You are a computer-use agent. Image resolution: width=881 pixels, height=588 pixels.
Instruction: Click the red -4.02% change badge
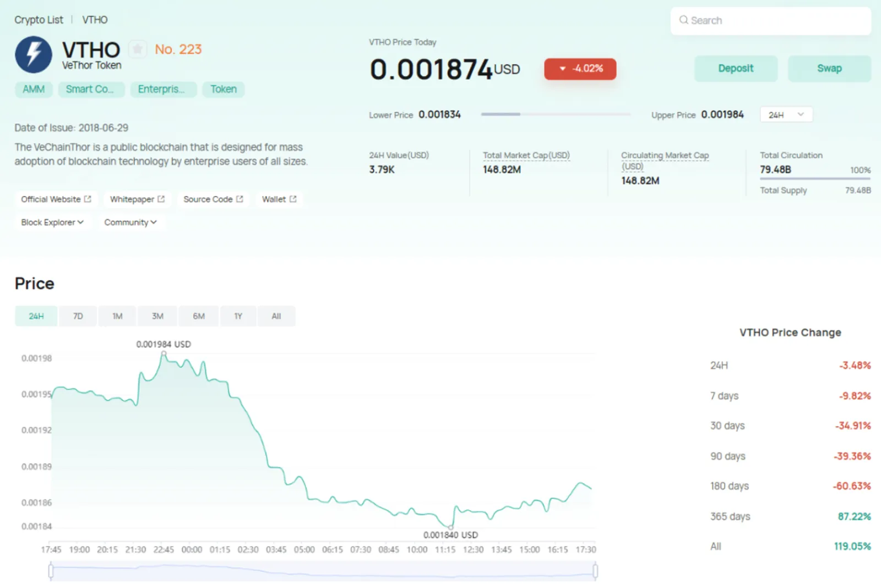(580, 69)
